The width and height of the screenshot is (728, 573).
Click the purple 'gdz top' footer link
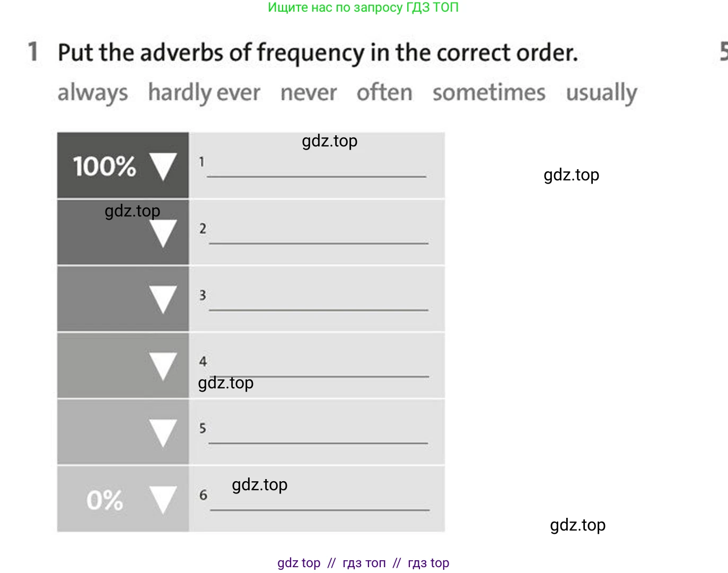click(299, 563)
